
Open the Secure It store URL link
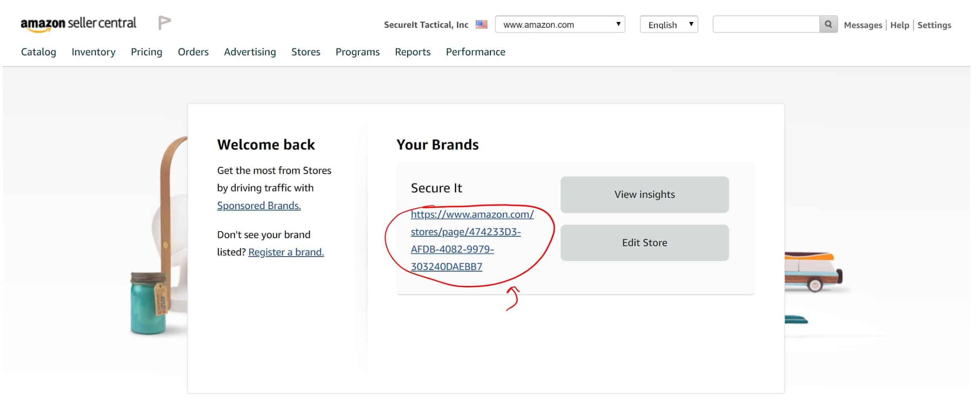(472, 240)
